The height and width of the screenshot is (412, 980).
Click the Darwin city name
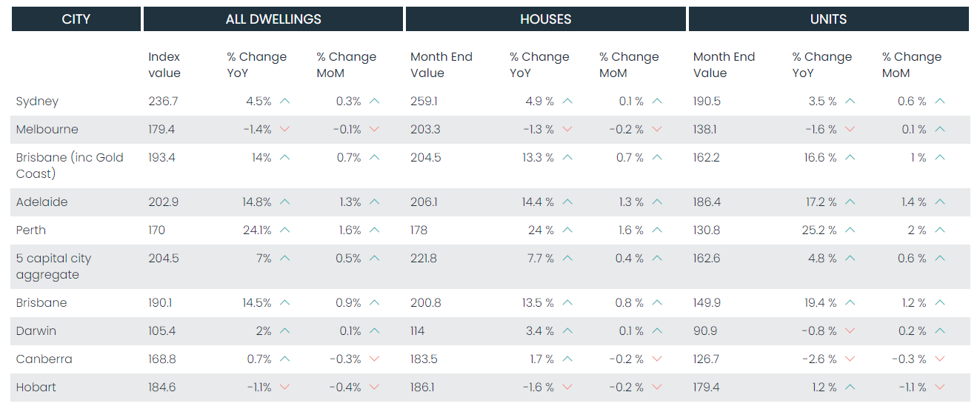tap(36, 331)
